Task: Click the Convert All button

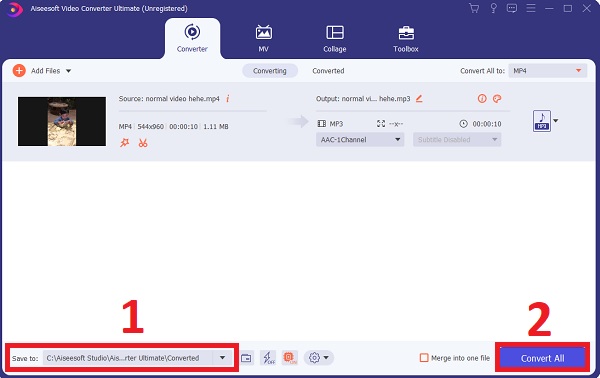Action: [x=542, y=358]
